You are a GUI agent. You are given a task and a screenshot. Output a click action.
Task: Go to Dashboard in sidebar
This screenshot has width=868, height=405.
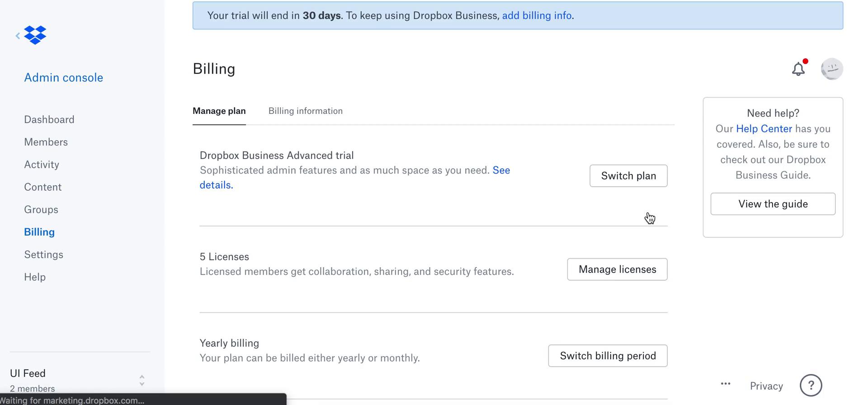(x=49, y=119)
